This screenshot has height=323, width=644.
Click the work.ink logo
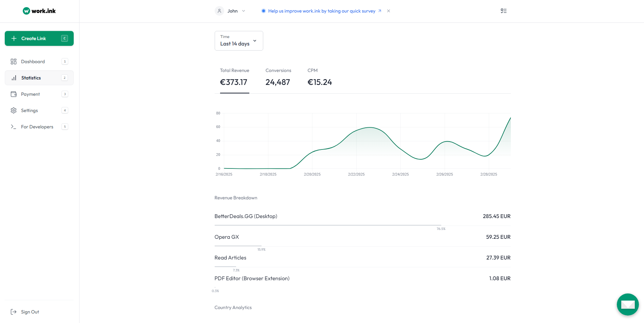coord(39,11)
